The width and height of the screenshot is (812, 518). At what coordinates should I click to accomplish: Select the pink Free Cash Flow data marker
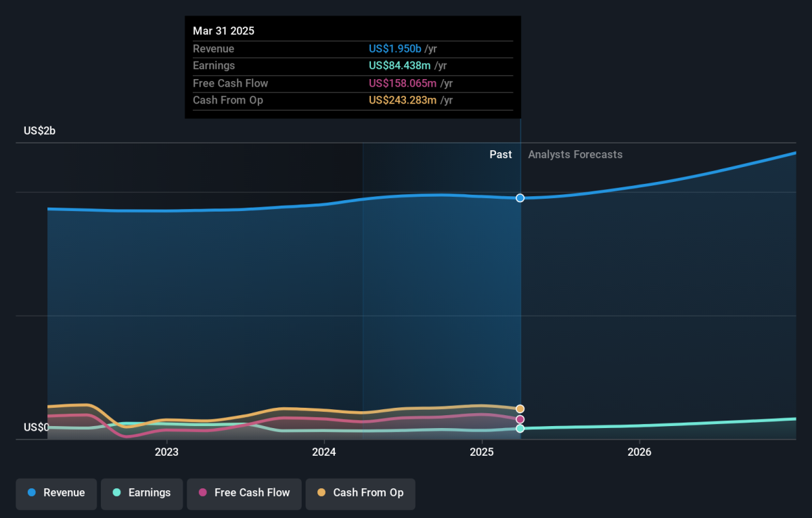coord(520,419)
